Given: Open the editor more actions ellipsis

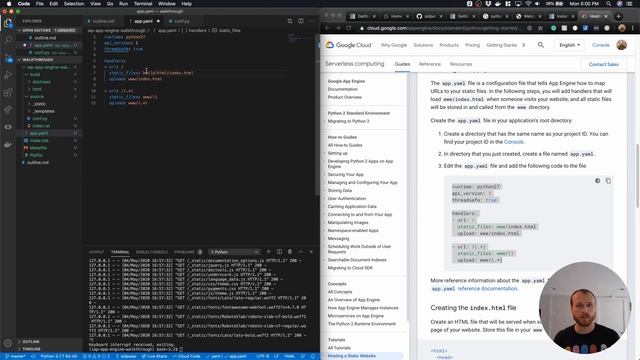Looking at the screenshot, I should (x=311, y=21).
